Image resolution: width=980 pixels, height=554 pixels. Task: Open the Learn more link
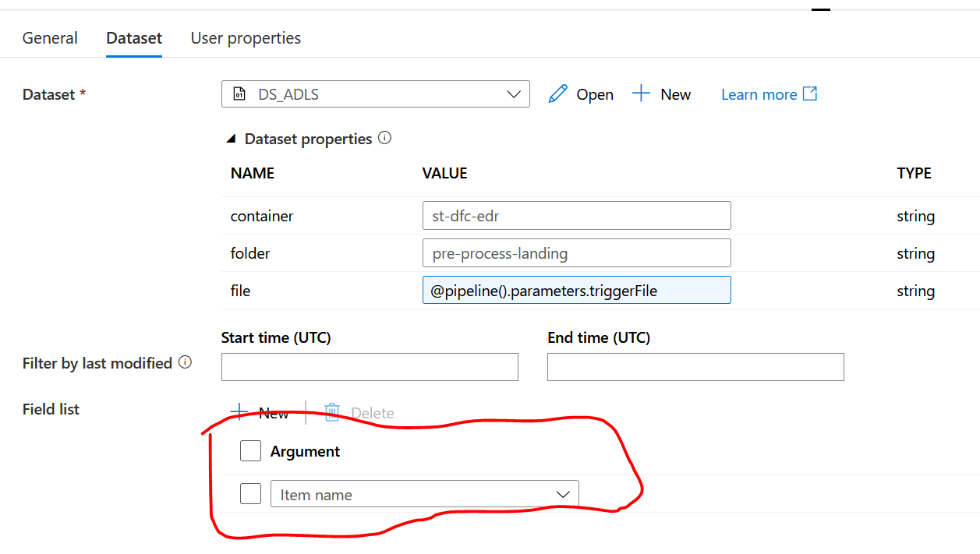(759, 94)
